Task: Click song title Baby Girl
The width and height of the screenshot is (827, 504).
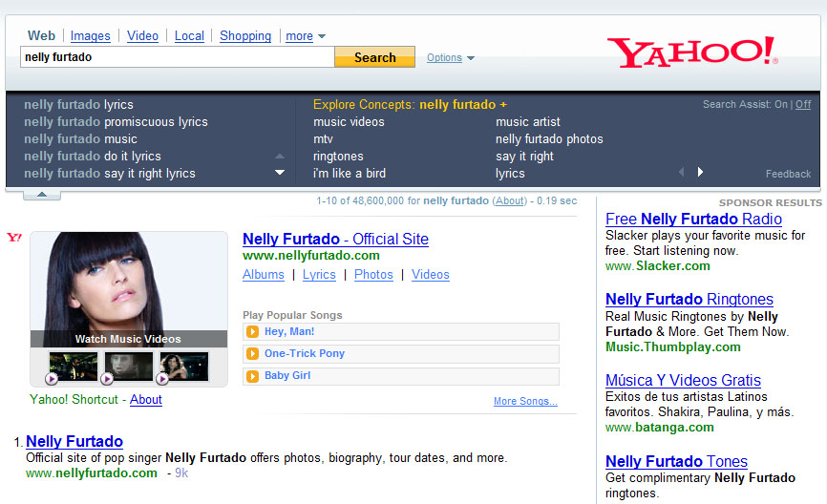Action: pos(287,376)
